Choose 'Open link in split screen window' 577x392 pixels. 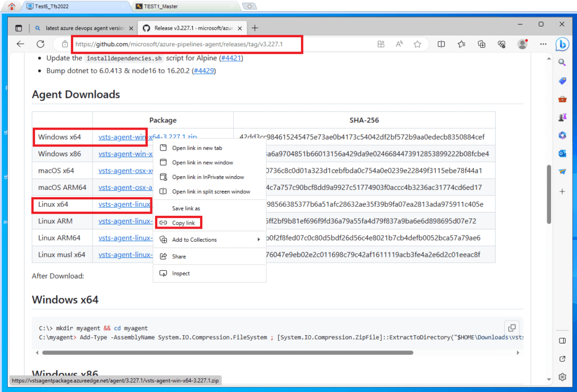[x=210, y=191]
